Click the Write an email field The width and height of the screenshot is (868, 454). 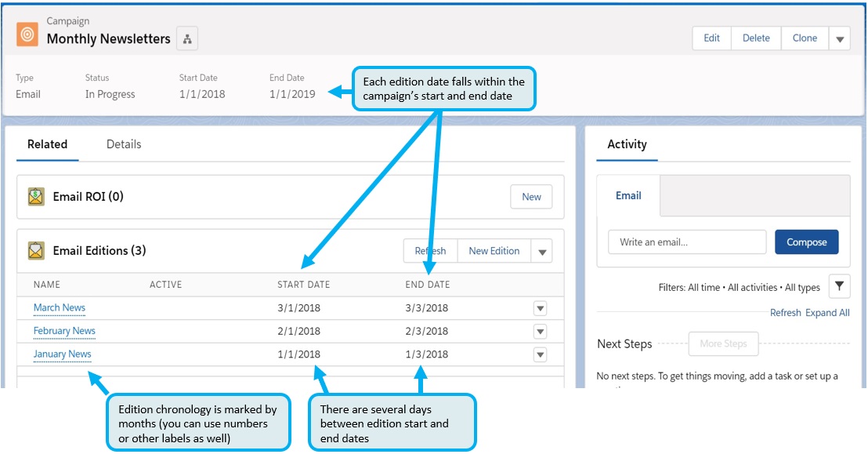coord(687,242)
